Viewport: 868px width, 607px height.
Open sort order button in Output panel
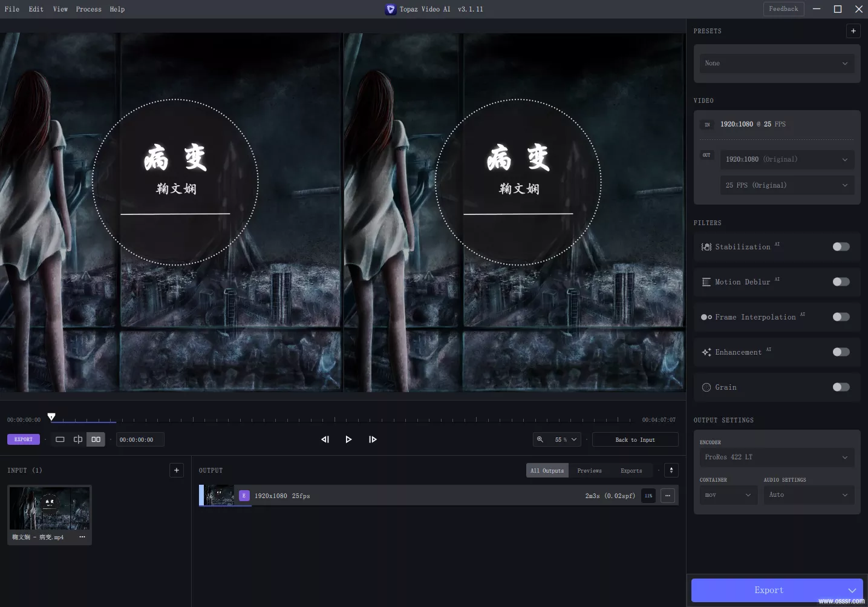point(671,470)
